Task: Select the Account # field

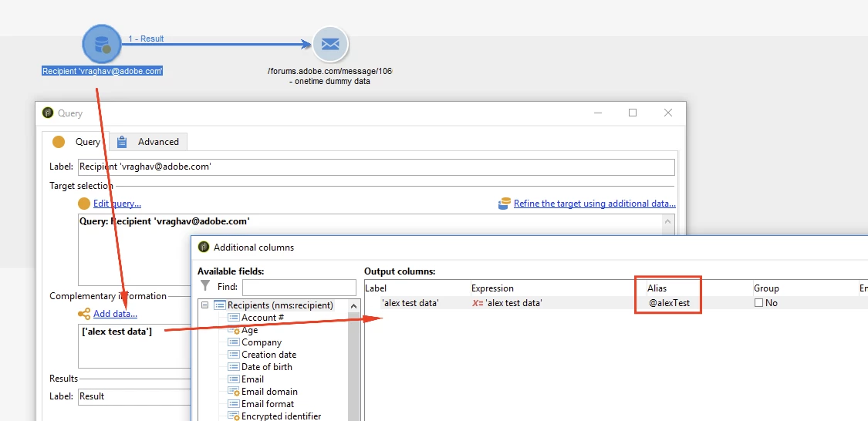Action: (262, 318)
